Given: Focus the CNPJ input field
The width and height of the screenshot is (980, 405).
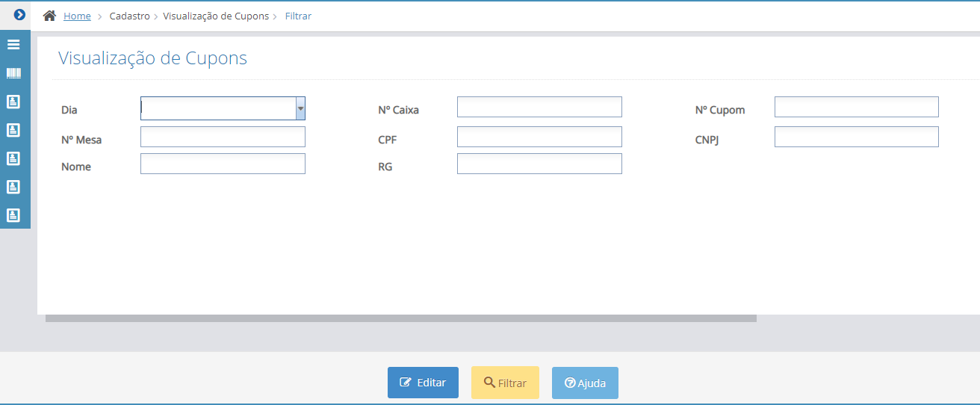Looking at the screenshot, I should point(856,137).
